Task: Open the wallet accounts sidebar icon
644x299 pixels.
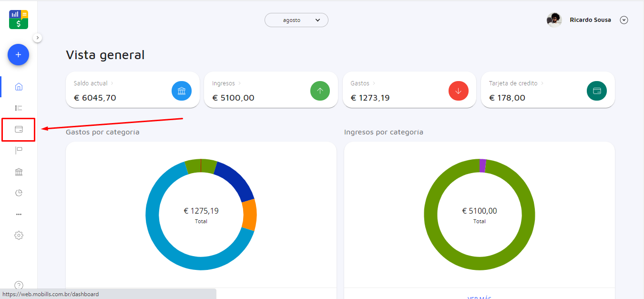Action: pyautogui.click(x=19, y=129)
